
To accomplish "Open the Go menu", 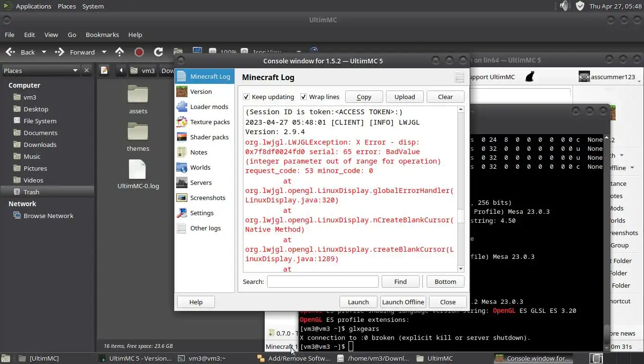I will [72, 35].
